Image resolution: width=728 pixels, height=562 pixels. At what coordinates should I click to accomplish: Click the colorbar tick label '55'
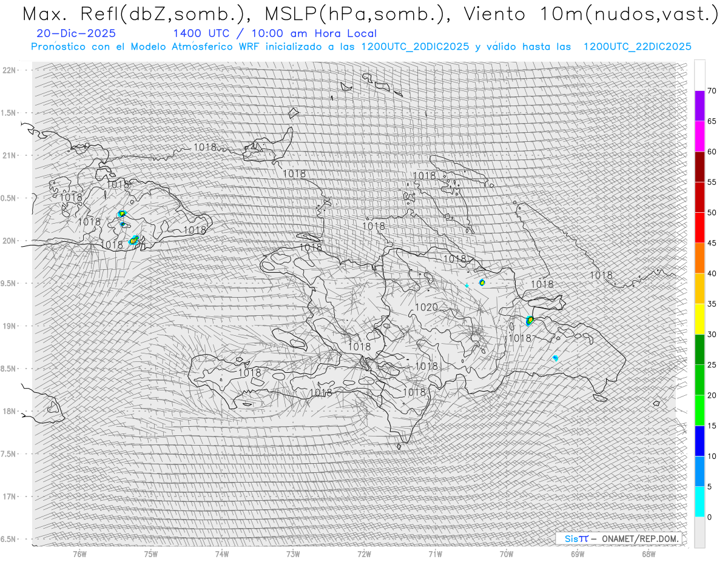tap(712, 182)
